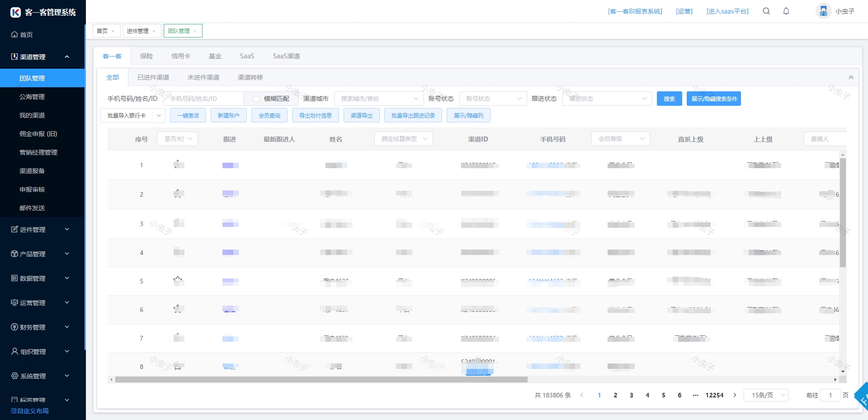Open the 进入saas平台 link
The width and height of the screenshot is (868, 420).
click(727, 11)
